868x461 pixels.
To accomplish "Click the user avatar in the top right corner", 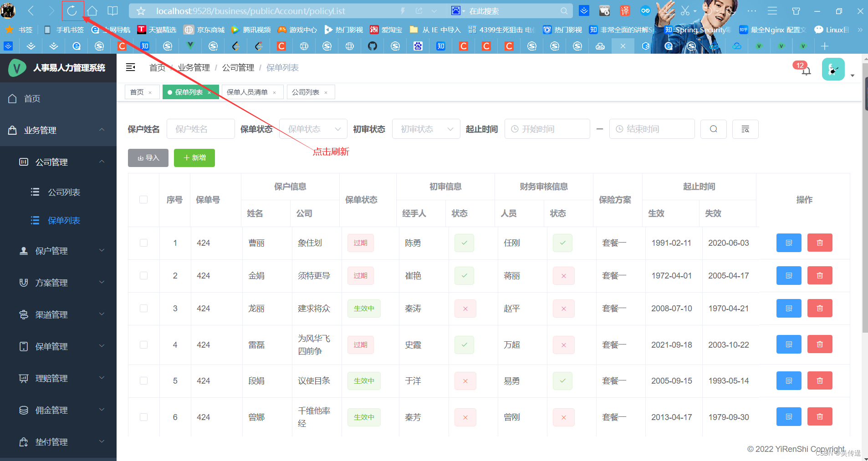I will click(833, 69).
